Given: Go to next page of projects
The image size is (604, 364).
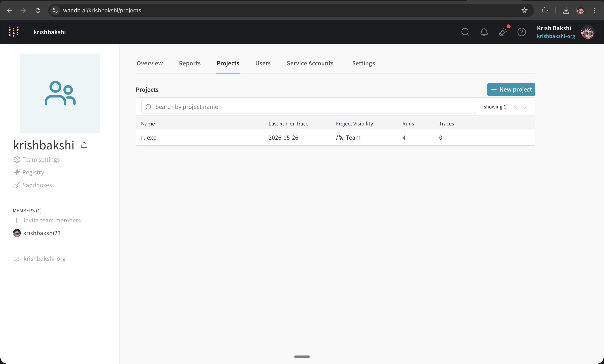Looking at the screenshot, I should tap(525, 107).
